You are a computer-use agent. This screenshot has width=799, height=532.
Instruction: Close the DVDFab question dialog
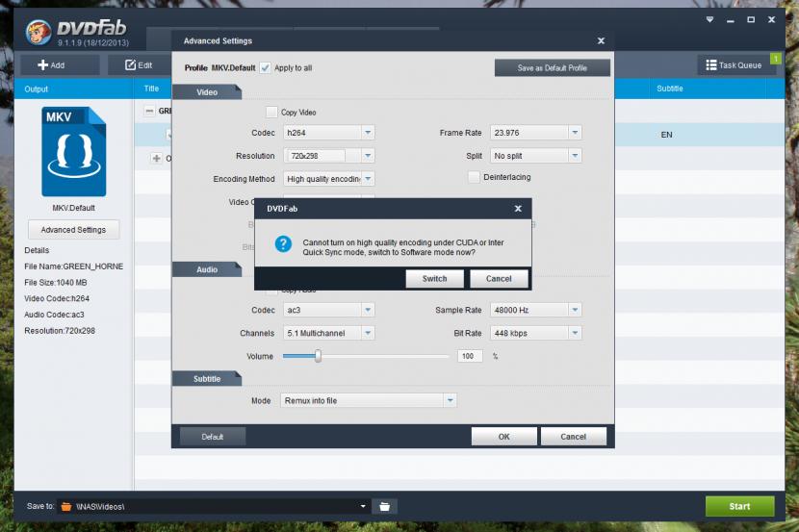coord(518,208)
